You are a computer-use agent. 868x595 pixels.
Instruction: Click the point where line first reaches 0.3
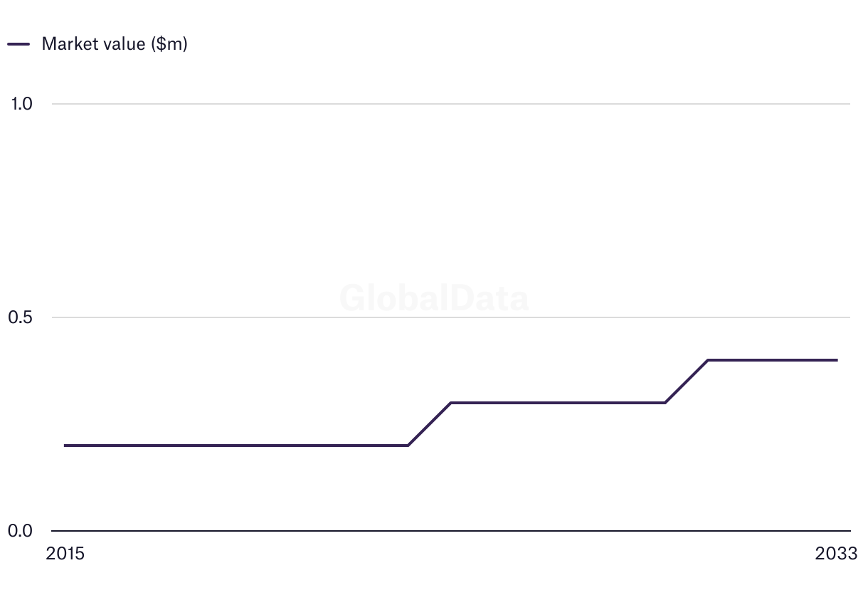pos(451,403)
